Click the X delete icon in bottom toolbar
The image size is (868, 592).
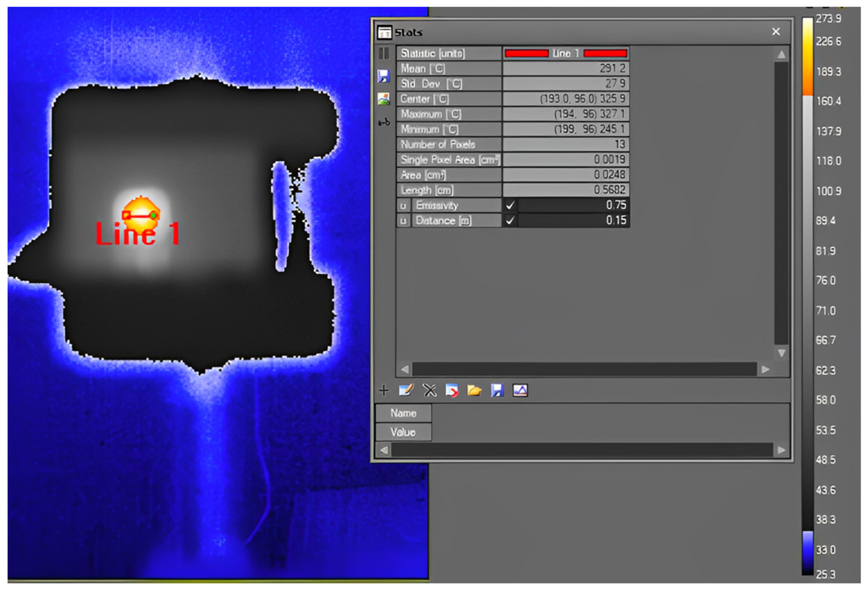(x=429, y=391)
